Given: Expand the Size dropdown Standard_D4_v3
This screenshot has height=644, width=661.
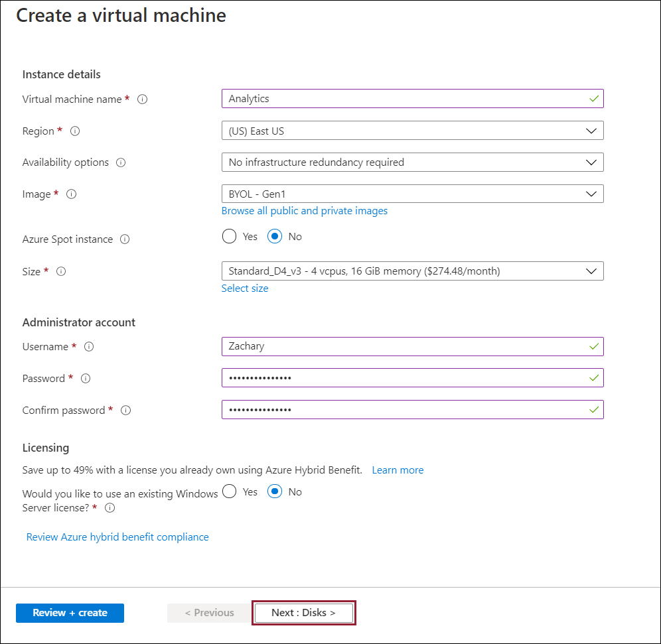Looking at the screenshot, I should tap(412, 271).
